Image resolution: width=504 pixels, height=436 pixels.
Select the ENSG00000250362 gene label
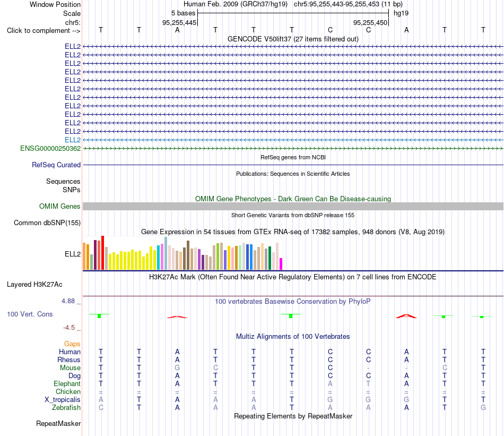[50, 148]
